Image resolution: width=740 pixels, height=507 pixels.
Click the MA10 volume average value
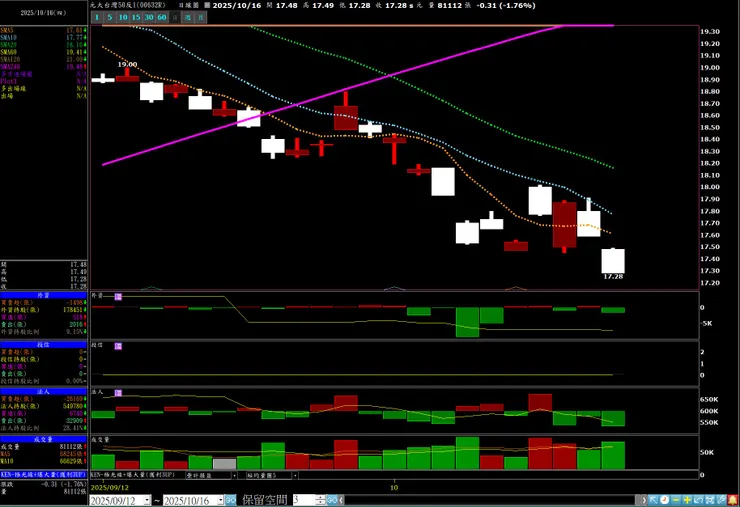[73, 461]
